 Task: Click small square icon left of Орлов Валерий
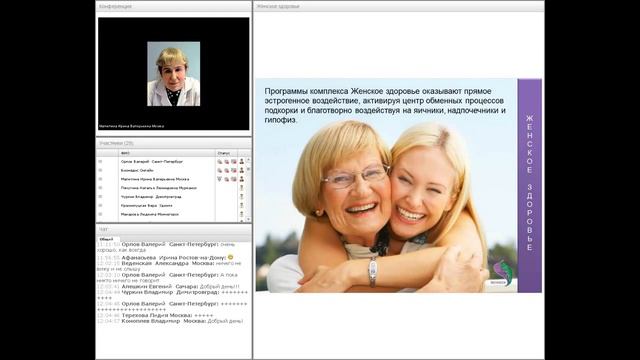pos(100,162)
